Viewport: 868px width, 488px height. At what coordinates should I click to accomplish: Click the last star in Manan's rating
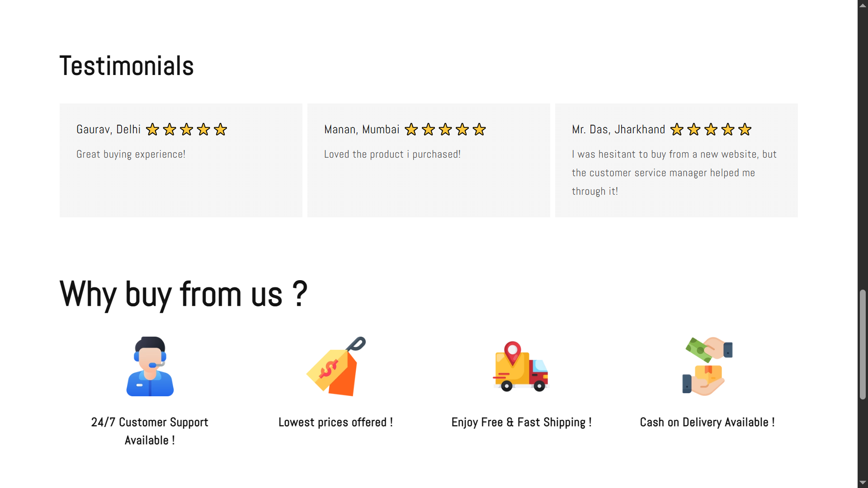tap(479, 130)
